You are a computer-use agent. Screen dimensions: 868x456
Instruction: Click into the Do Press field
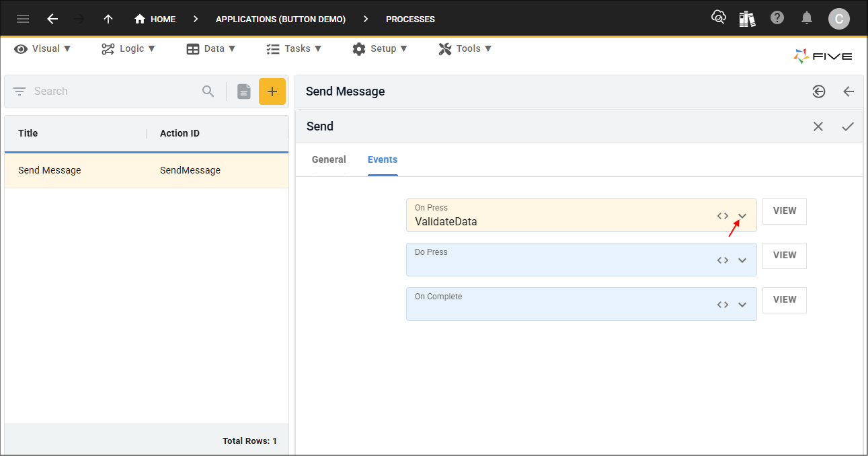pos(581,260)
